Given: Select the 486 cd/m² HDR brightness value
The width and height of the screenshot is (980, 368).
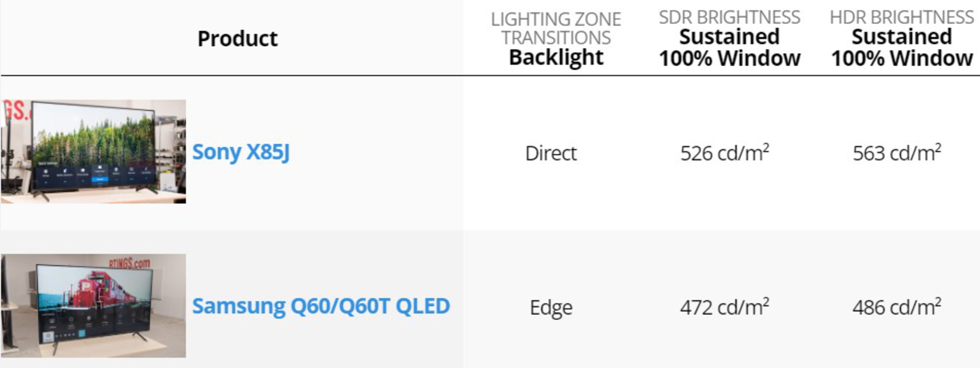Looking at the screenshot, I should click(x=897, y=307).
